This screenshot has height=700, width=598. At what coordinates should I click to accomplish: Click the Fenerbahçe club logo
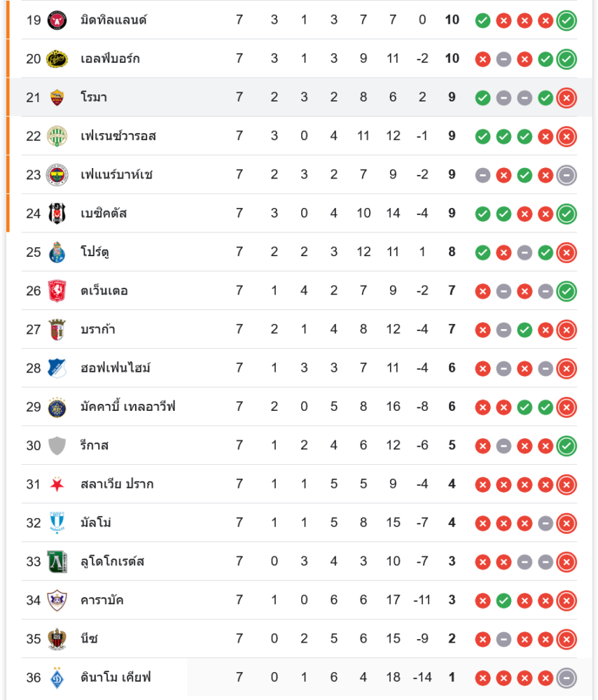(x=57, y=174)
